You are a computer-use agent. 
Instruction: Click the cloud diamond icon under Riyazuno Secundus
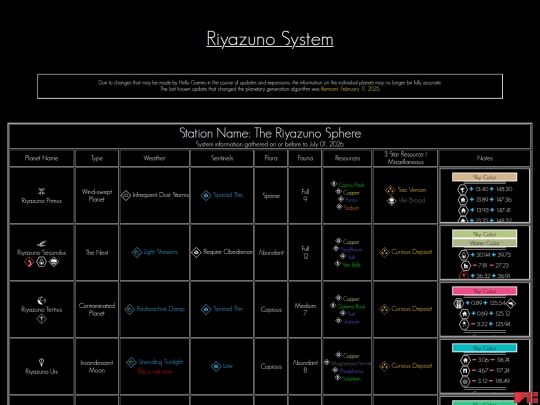(x=54, y=262)
